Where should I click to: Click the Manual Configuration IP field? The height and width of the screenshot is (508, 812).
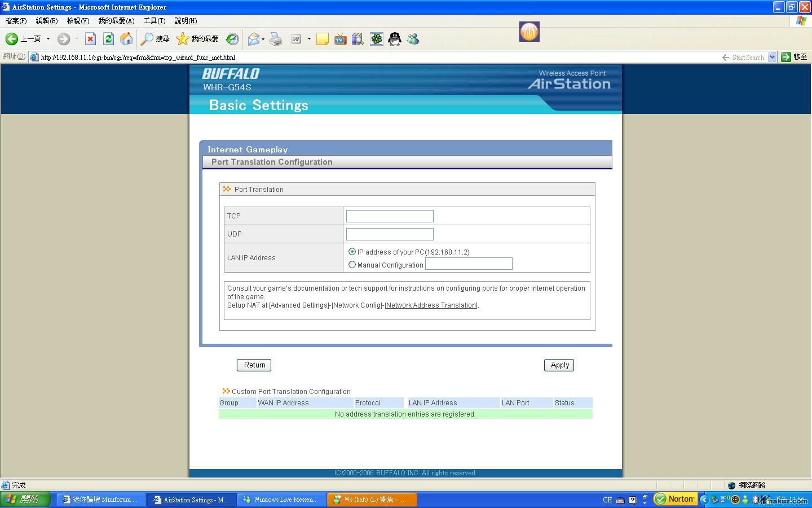pyautogui.click(x=469, y=264)
